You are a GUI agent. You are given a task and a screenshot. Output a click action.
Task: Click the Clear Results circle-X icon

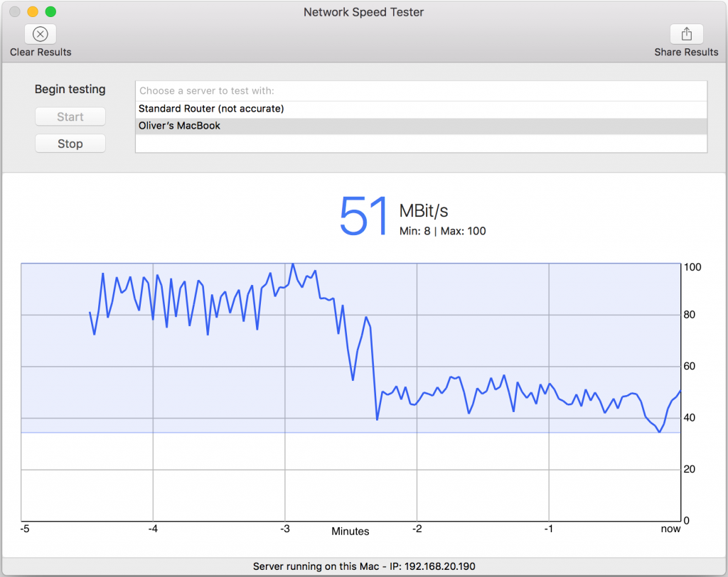click(40, 33)
